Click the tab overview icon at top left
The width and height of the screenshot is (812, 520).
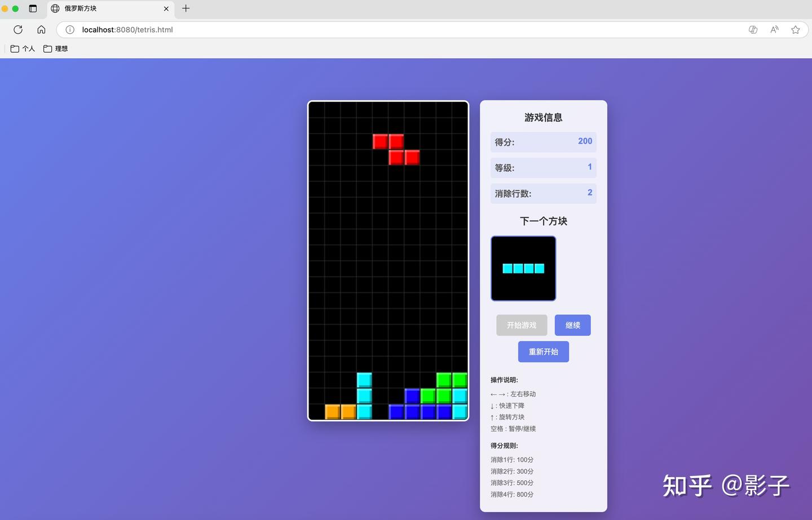click(x=32, y=8)
